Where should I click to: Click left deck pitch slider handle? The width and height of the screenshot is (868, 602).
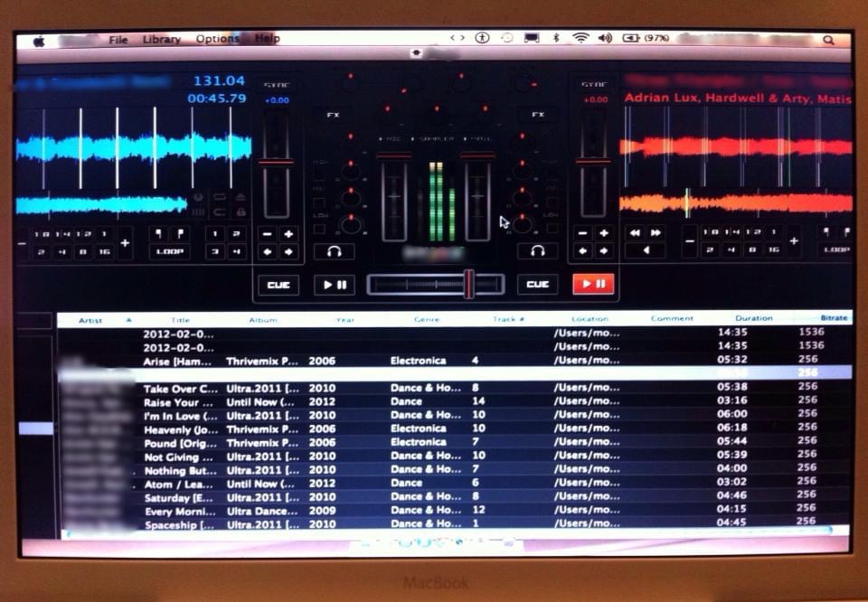[276, 162]
